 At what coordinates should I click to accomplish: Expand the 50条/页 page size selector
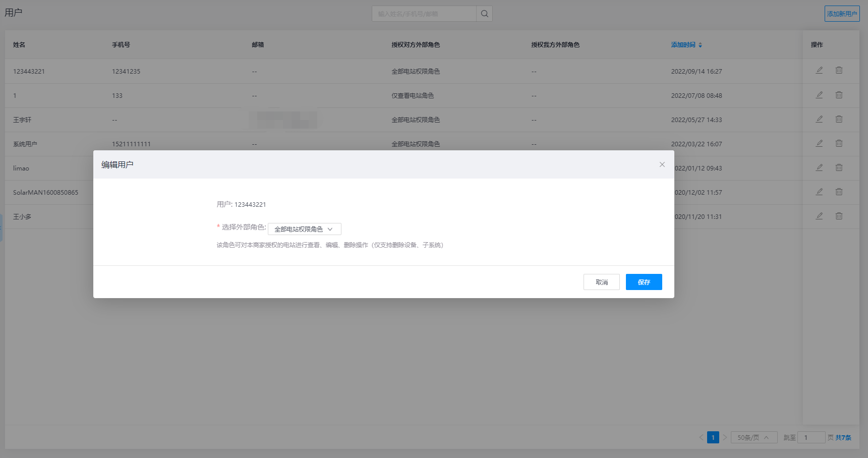click(754, 437)
